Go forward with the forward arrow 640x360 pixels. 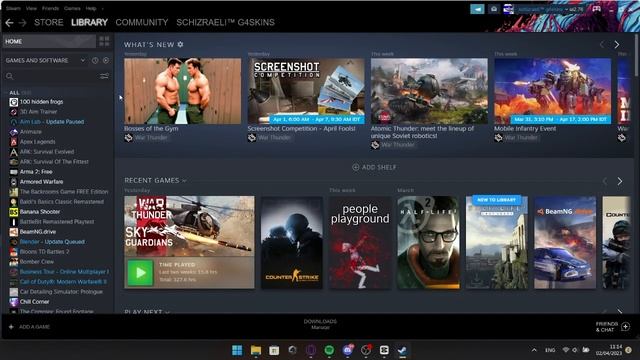(x=22, y=23)
